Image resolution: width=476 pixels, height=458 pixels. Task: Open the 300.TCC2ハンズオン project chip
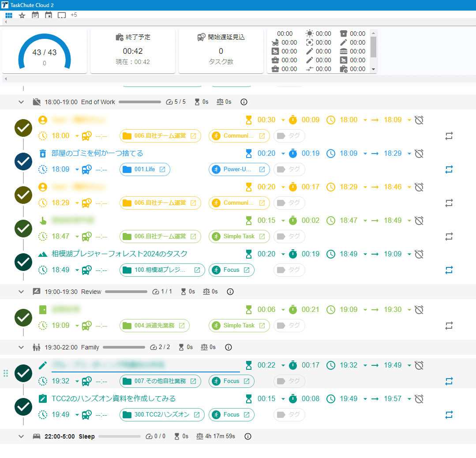162,415
